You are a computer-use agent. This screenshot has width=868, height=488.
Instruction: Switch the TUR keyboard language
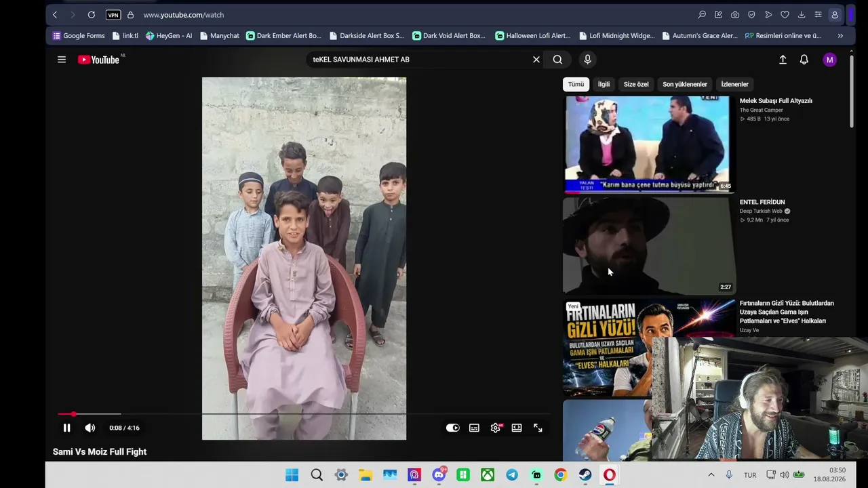tap(750, 475)
